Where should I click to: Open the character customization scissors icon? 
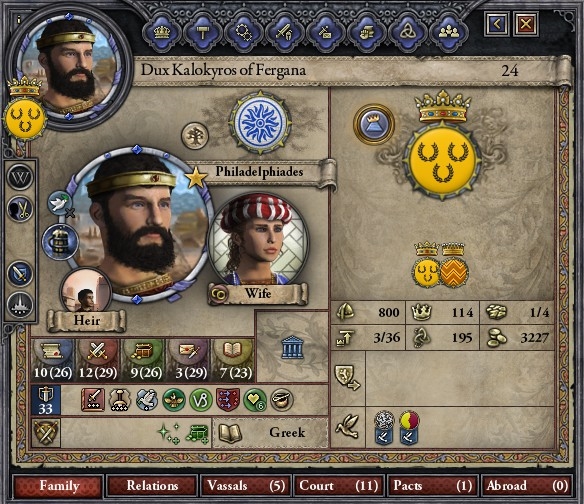(20, 209)
